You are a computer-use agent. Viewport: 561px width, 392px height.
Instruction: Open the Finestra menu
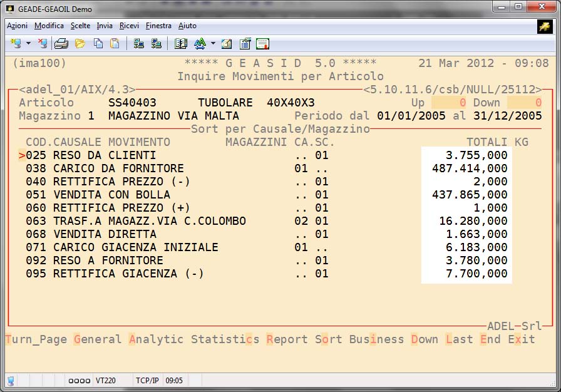158,26
